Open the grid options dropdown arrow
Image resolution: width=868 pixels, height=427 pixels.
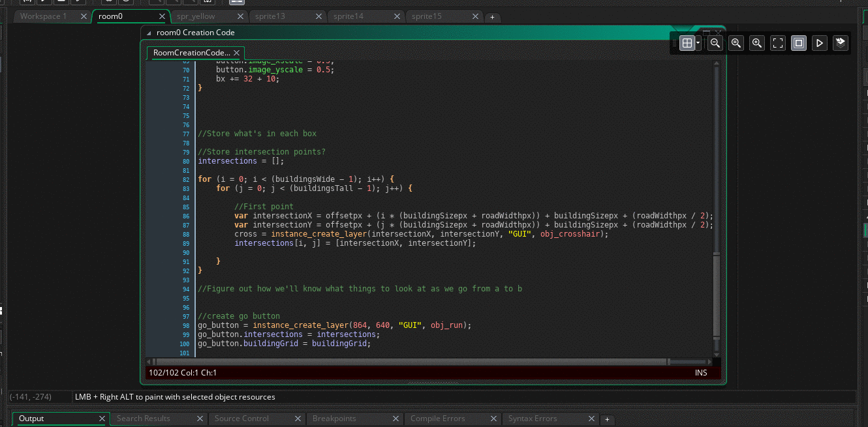click(x=698, y=43)
